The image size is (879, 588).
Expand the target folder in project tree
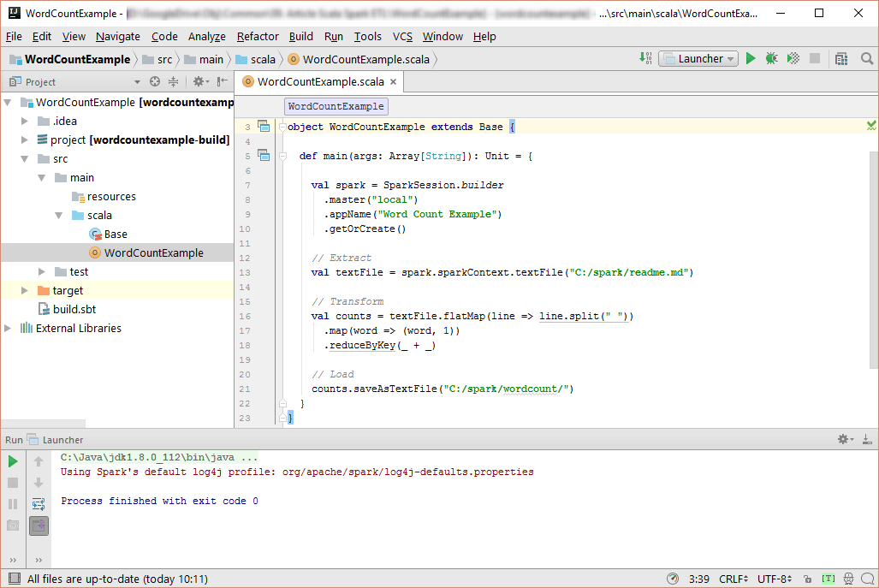click(26, 291)
